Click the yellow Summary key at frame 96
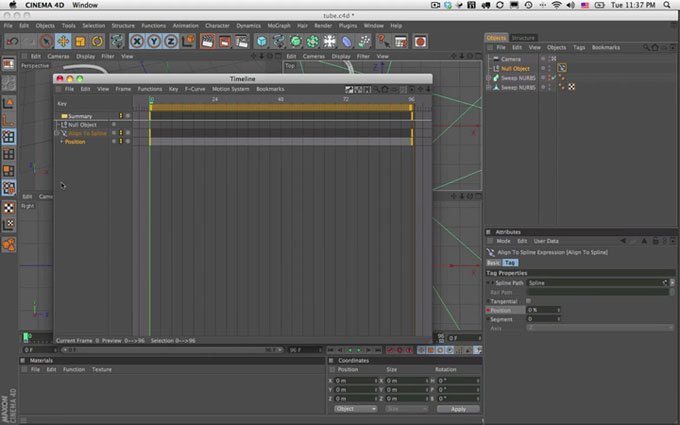Image resolution: width=680 pixels, height=425 pixels. click(412, 116)
